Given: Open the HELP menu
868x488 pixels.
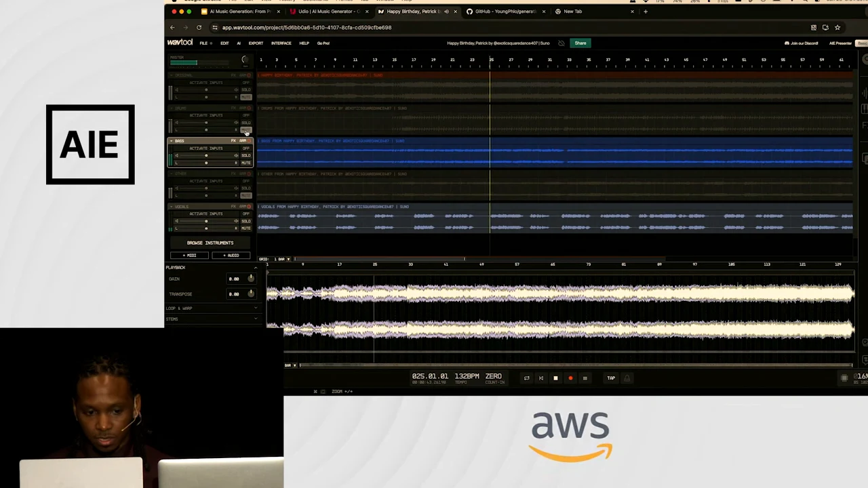Looking at the screenshot, I should (x=304, y=43).
